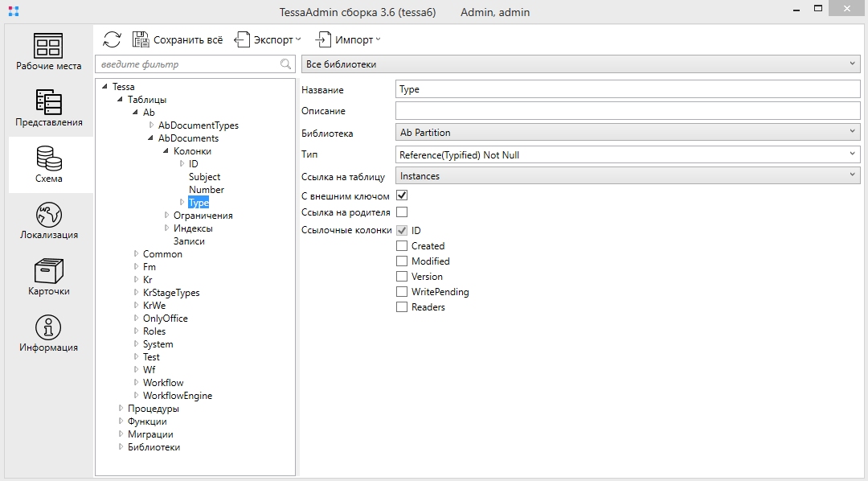Click the Save All floppy disk icon
Screen dimensions: 868x481
coord(141,39)
